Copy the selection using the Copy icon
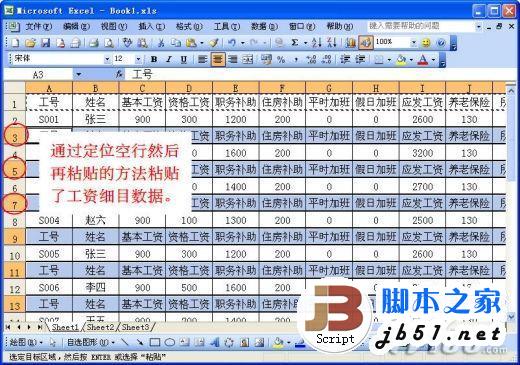Viewport: 520px width, 365px height. (176, 43)
